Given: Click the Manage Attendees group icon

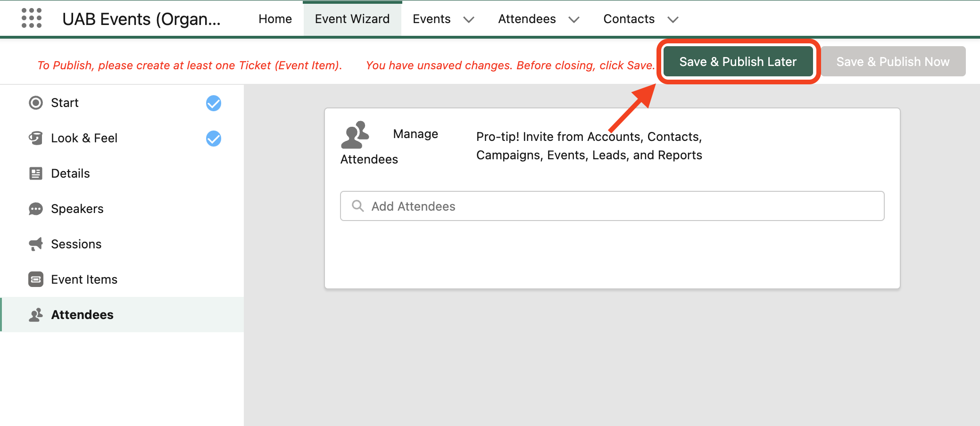Looking at the screenshot, I should [x=355, y=135].
